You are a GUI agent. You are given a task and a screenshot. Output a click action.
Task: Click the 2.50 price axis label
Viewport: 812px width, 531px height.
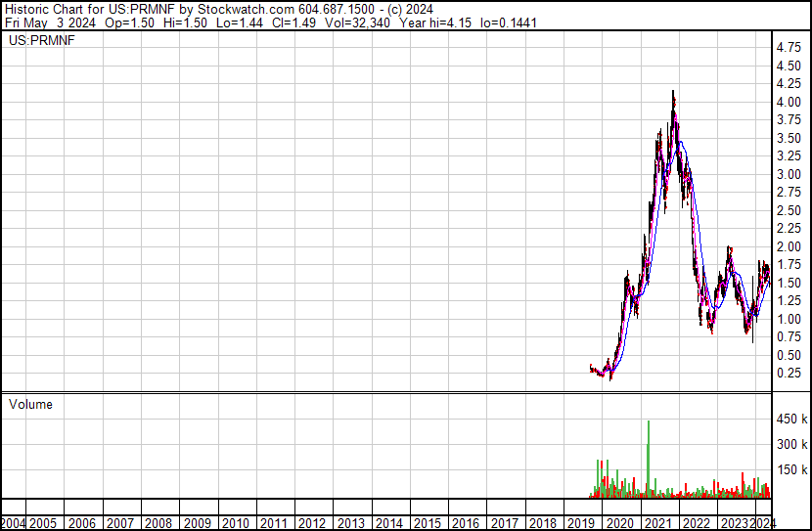pyautogui.click(x=789, y=210)
